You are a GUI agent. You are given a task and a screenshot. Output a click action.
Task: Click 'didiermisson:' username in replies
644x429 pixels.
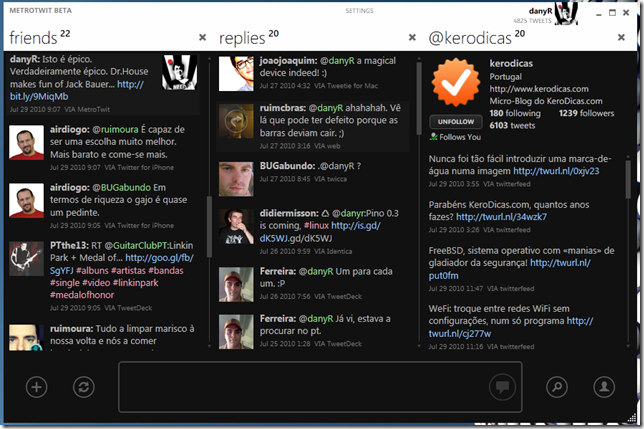pyautogui.click(x=289, y=213)
